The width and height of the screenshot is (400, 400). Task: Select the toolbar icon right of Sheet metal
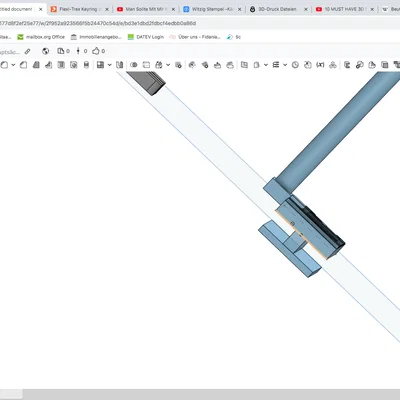(360, 65)
